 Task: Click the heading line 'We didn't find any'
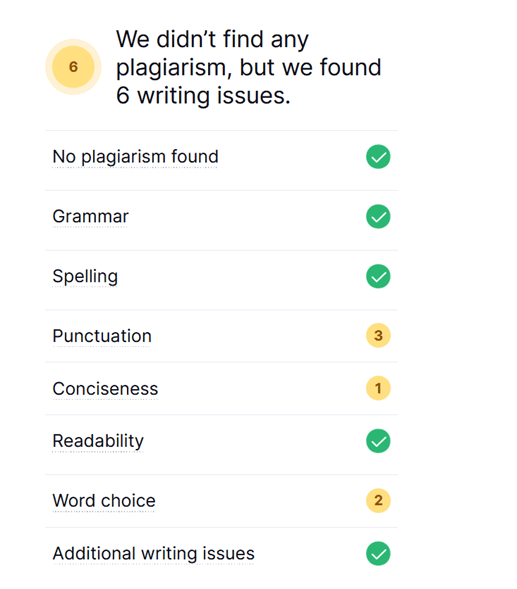point(212,39)
